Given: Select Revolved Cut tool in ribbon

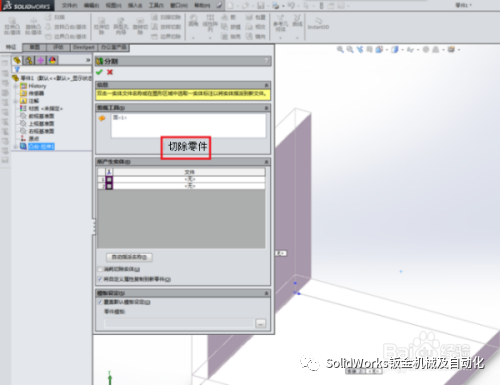Looking at the screenshot, I should click(x=140, y=26).
